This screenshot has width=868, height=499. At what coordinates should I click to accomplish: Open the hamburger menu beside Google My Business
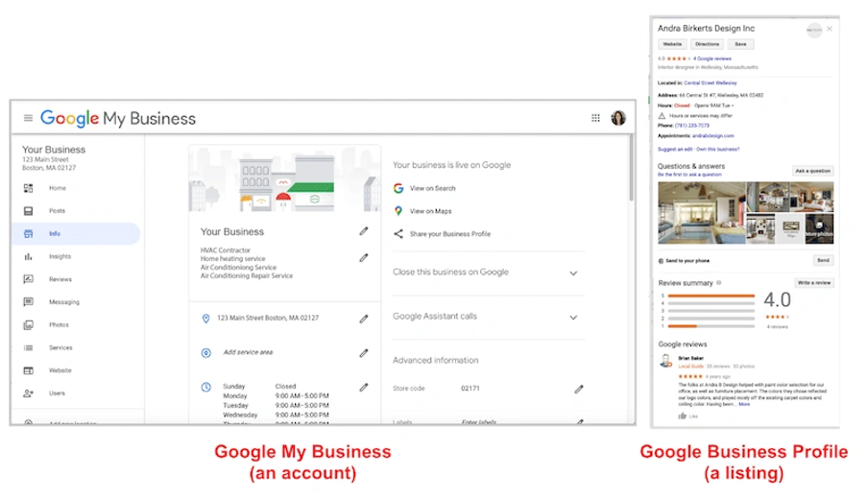pyautogui.click(x=28, y=118)
